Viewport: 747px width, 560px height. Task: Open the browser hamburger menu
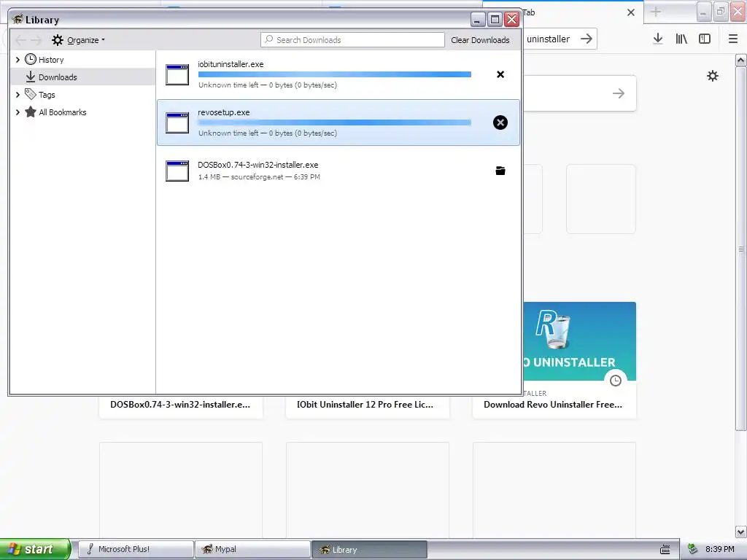point(733,39)
